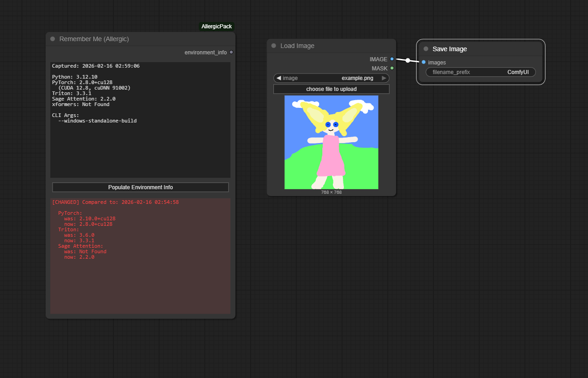
Task: Edit the filename_prefix ComfyUI field
Action: [x=481, y=72]
